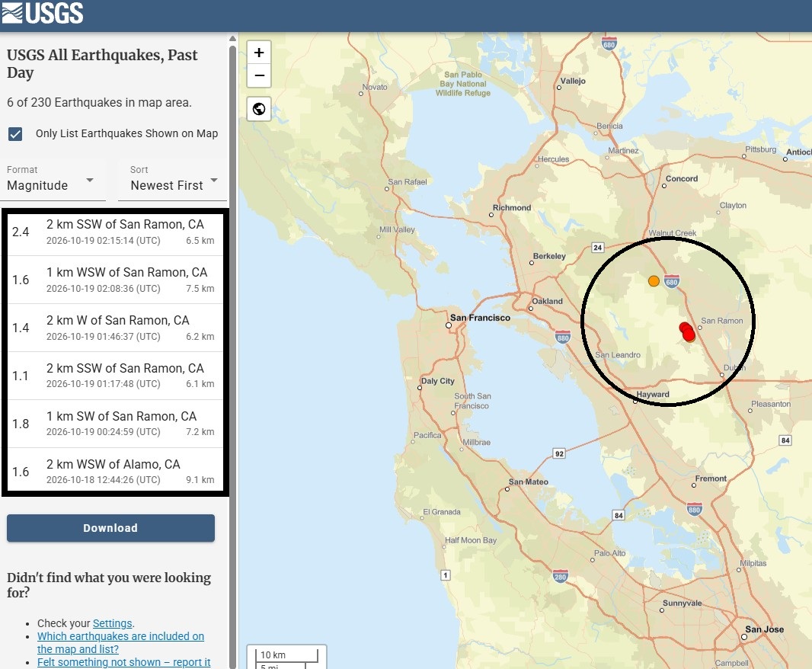Viewport: 812px width, 669px height.
Task: Click Highway 1 shield near the coast
Action: 446,575
